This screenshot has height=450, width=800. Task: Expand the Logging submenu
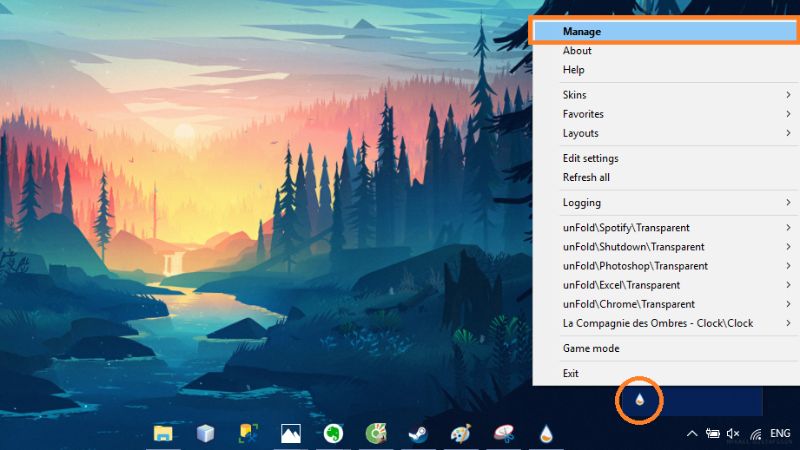coord(665,203)
